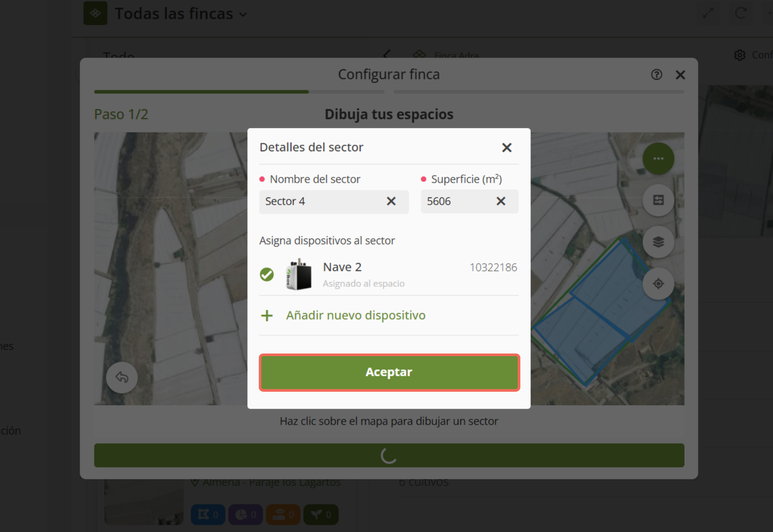Viewport: 773px width, 532px height.
Task: Click the loading green bottom button
Action: 389,456
